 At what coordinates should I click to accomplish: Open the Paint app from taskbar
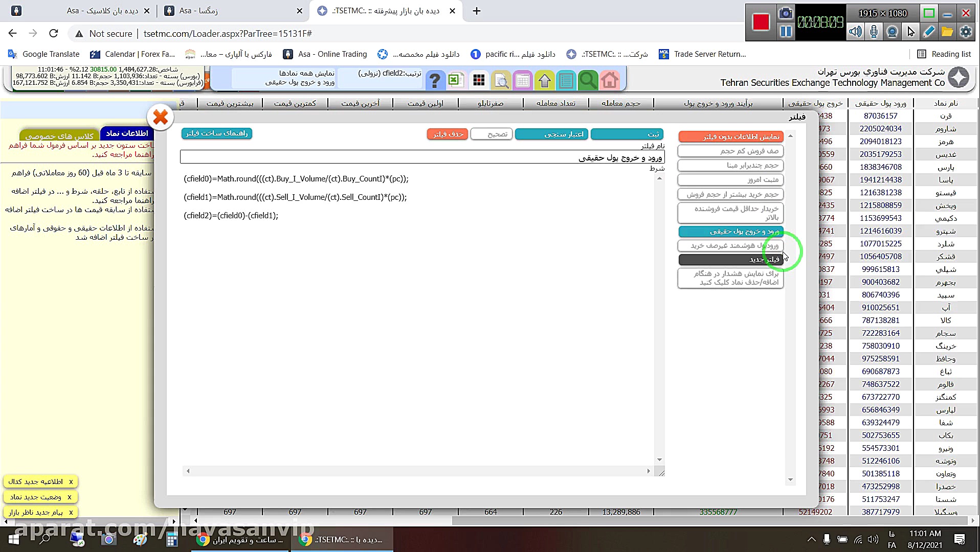140,539
